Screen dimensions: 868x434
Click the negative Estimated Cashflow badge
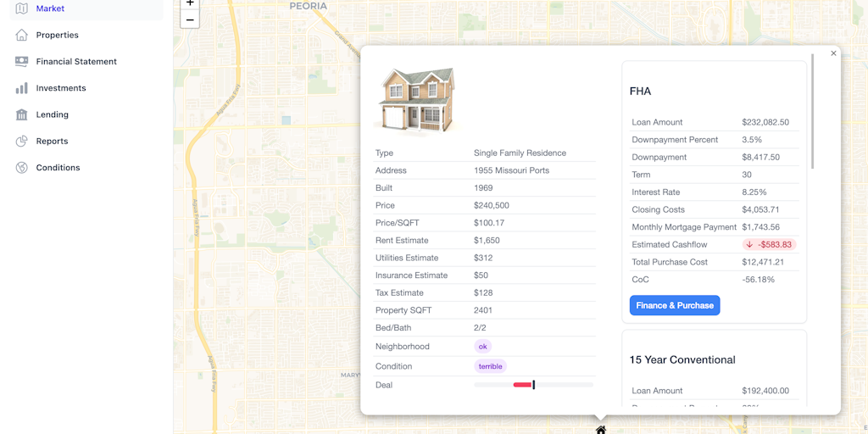coord(769,245)
